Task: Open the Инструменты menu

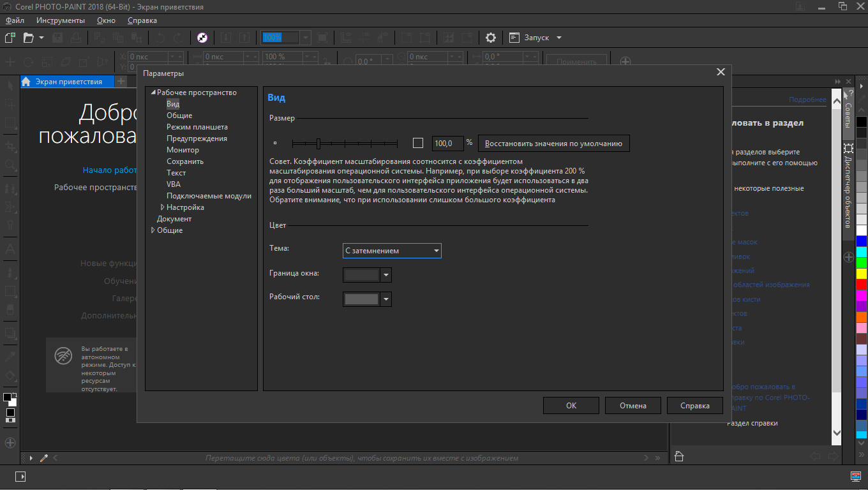Action: point(61,20)
